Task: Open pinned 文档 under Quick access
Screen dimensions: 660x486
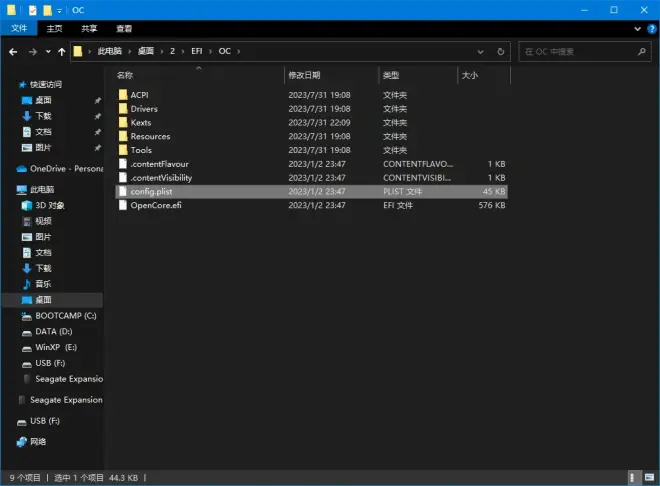Action: (43, 132)
